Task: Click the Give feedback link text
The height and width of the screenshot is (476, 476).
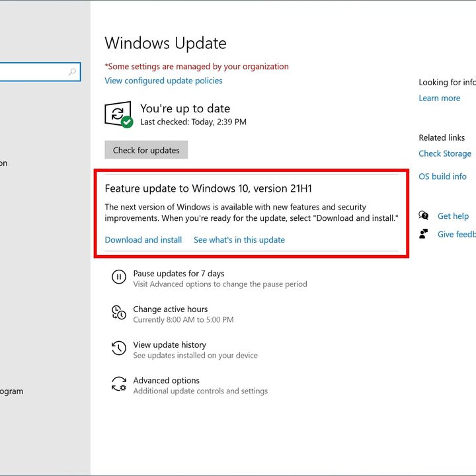Action: [x=457, y=234]
